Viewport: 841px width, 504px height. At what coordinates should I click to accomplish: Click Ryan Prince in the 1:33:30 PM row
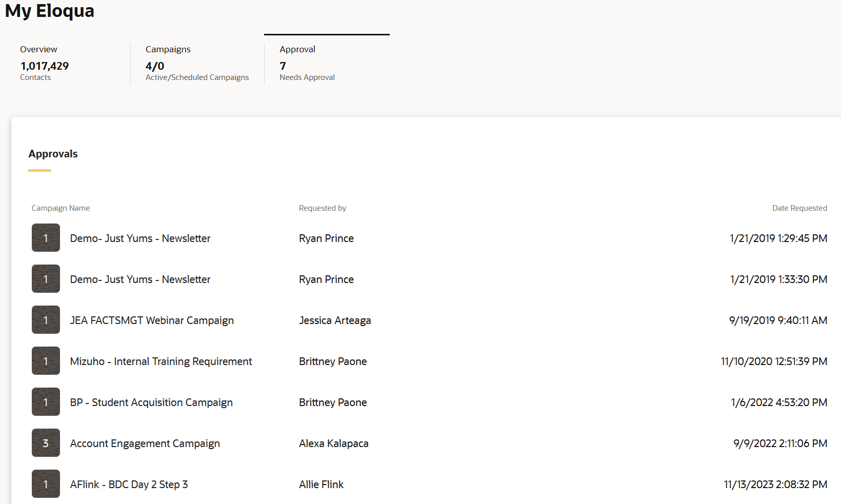tap(326, 279)
